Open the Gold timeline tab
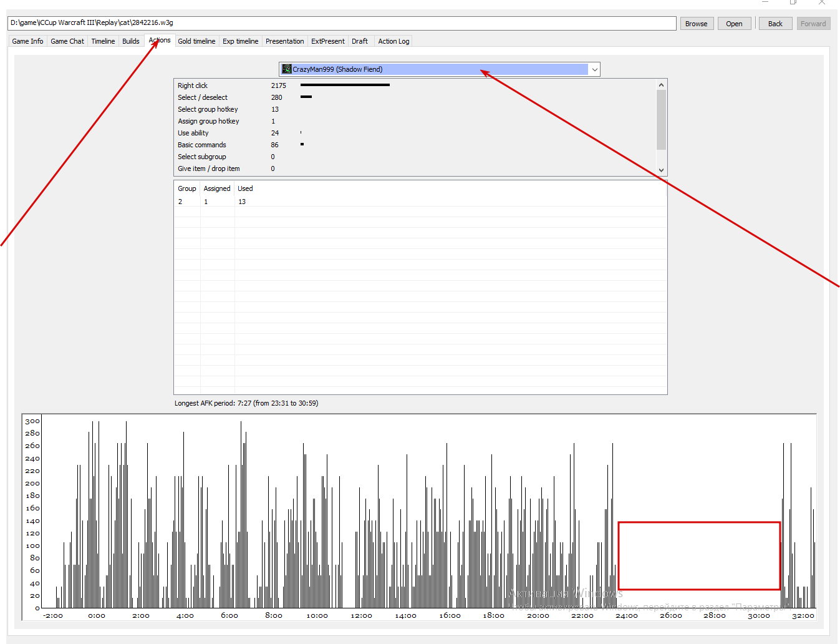 [196, 41]
